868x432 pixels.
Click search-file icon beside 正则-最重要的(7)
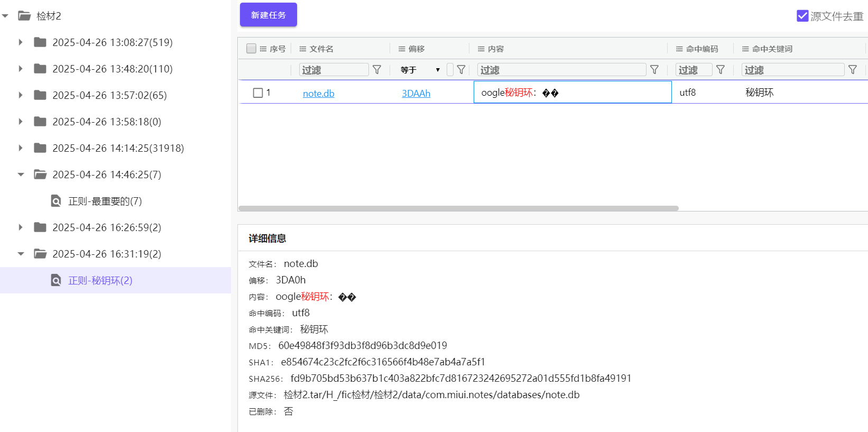[56, 201]
